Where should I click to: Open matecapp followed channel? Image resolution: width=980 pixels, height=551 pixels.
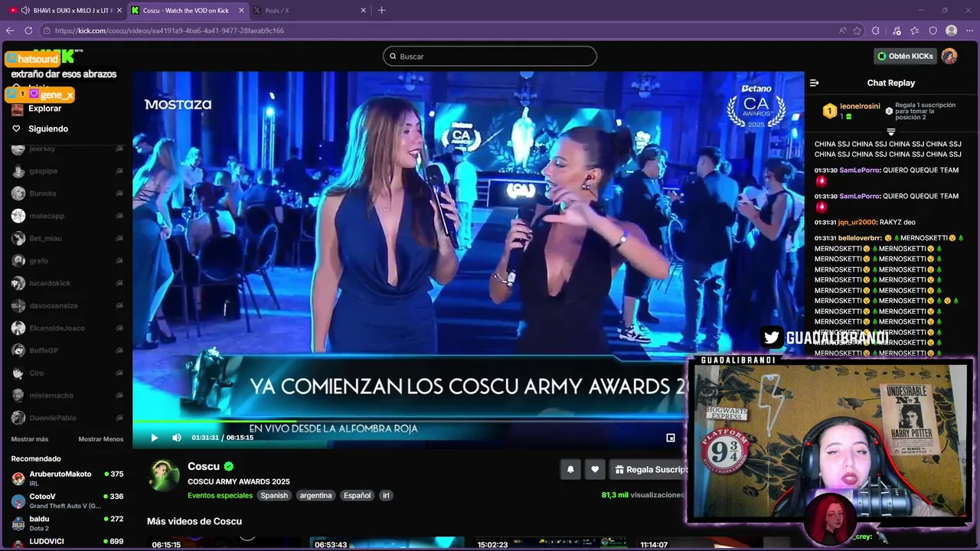tap(67, 216)
